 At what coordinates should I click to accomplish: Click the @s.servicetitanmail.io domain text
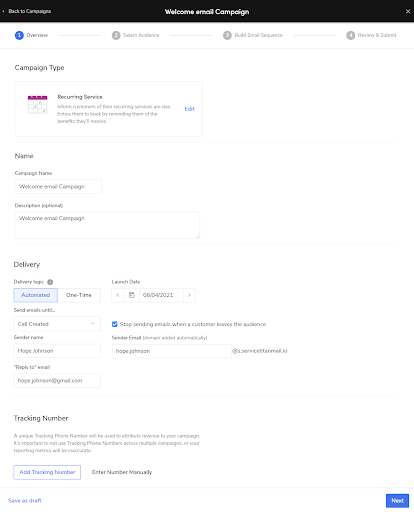click(x=260, y=351)
